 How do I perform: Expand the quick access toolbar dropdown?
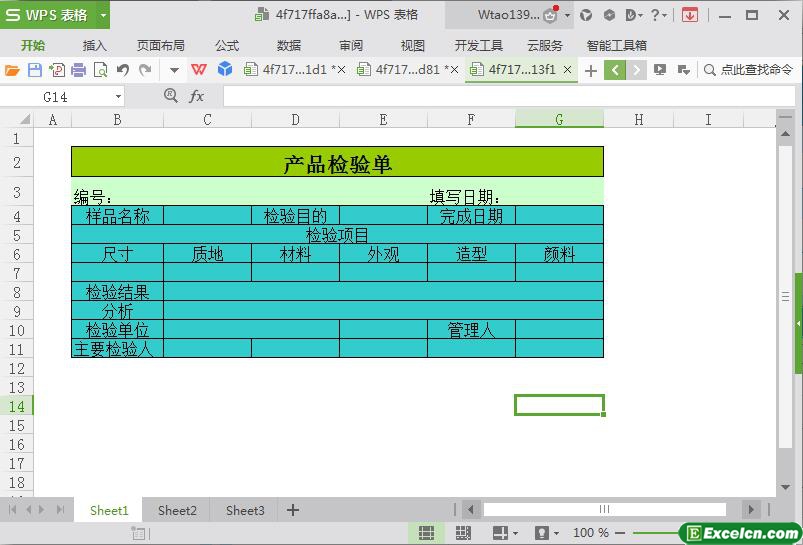(174, 70)
